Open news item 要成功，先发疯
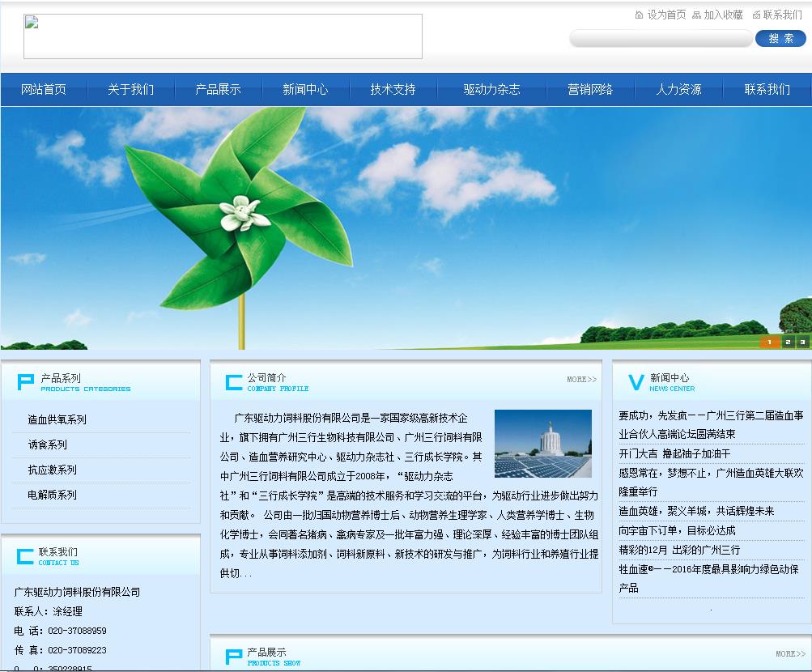 (x=711, y=425)
